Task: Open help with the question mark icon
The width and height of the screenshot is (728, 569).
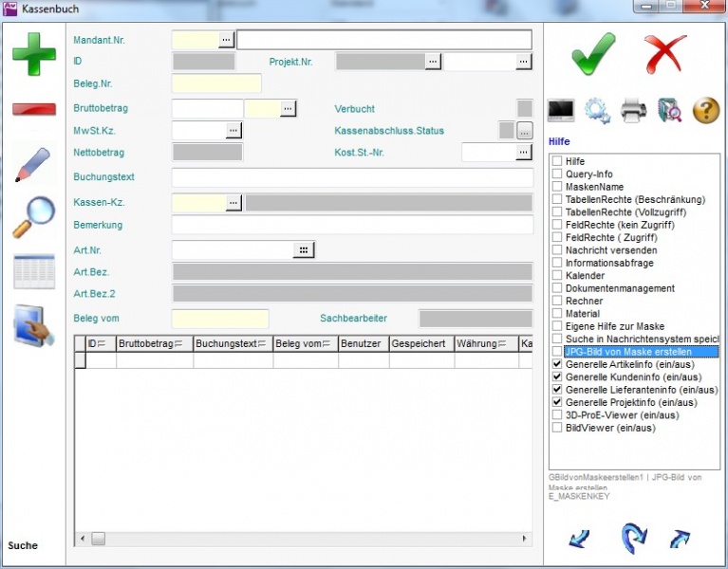Action: coord(706,111)
